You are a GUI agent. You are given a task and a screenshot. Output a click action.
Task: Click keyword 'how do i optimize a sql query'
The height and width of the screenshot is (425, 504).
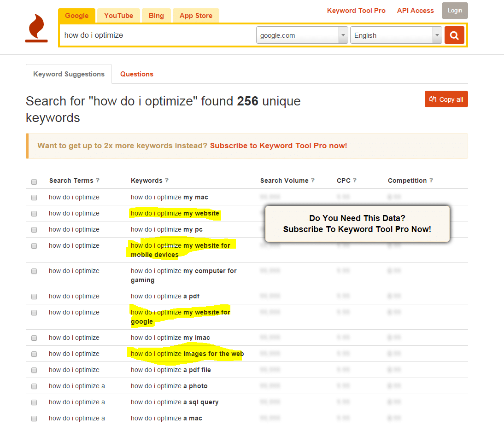click(175, 402)
